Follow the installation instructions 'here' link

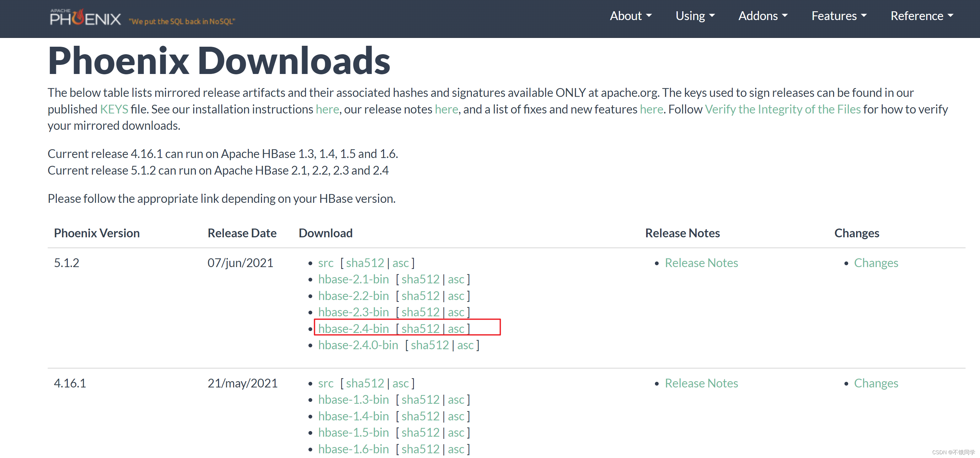coord(327,109)
